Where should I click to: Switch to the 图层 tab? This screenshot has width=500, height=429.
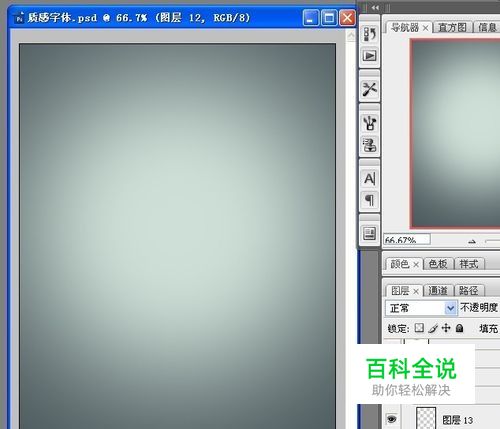[x=400, y=291]
